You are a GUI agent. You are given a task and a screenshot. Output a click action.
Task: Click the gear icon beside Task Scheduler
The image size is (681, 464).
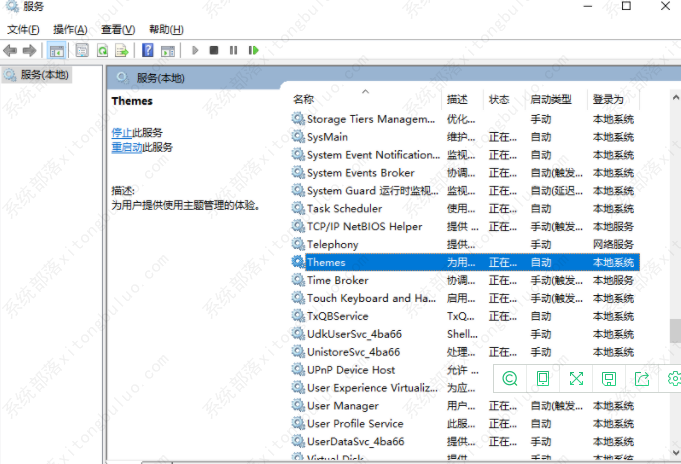point(298,208)
